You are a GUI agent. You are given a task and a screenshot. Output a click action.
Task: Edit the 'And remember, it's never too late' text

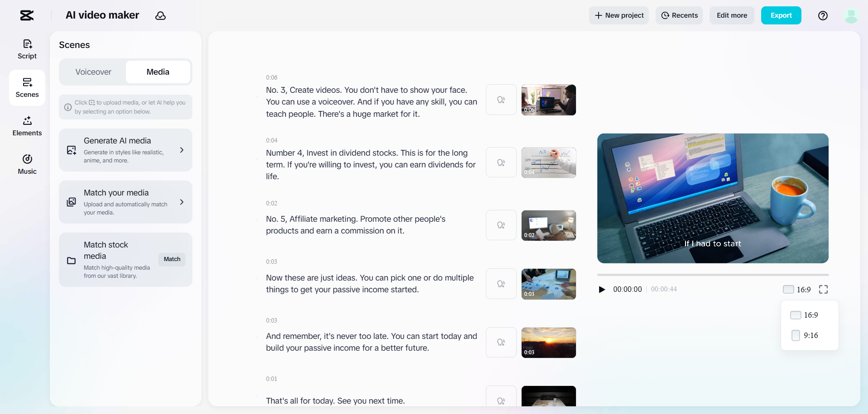coord(371,342)
